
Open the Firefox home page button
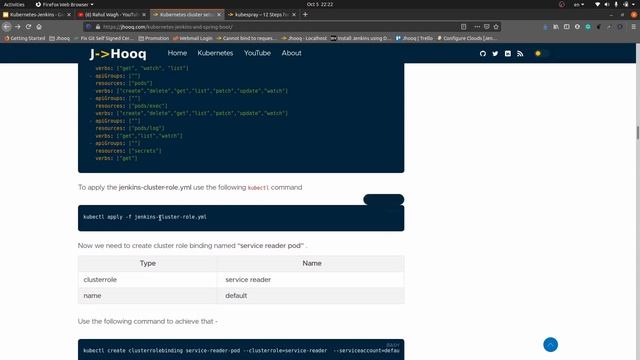click(x=39, y=27)
